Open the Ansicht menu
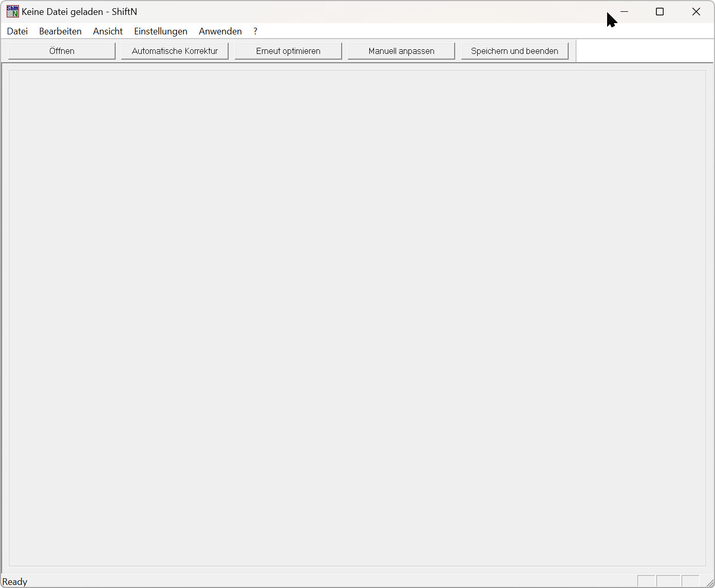 [x=108, y=31]
